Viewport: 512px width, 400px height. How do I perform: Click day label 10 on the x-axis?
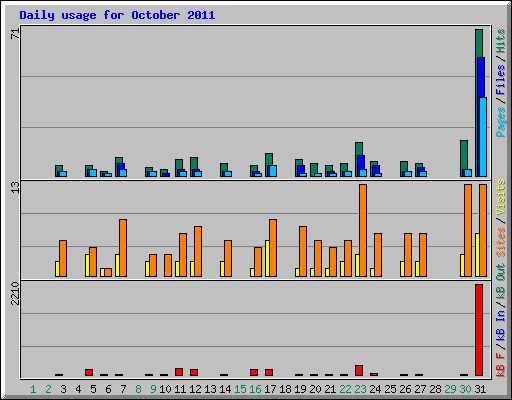[165, 389]
